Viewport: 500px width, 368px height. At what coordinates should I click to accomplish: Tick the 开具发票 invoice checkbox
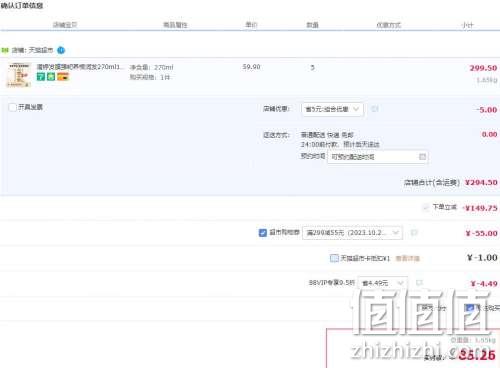[12, 107]
